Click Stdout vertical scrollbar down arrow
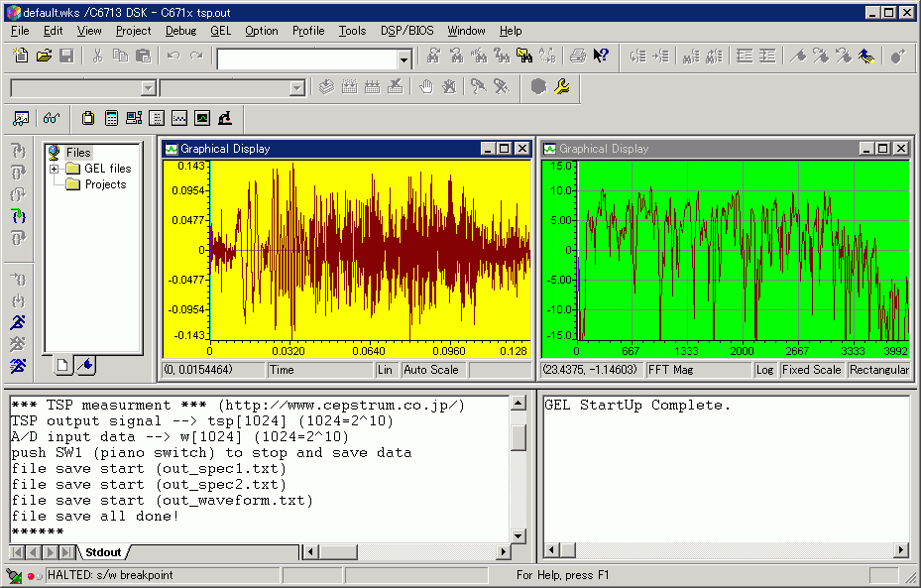This screenshot has height=588, width=921. (x=518, y=535)
